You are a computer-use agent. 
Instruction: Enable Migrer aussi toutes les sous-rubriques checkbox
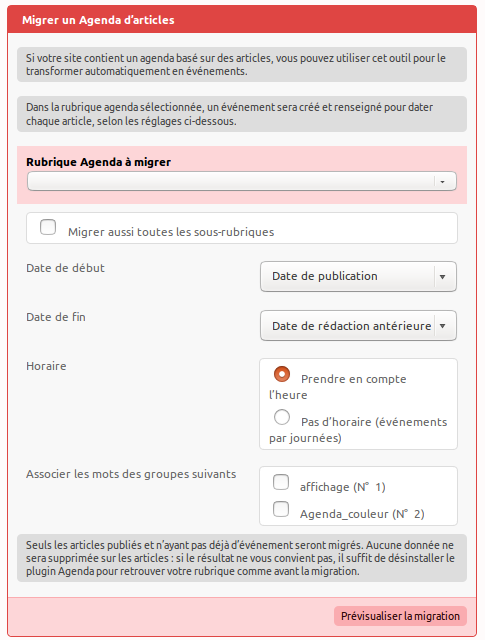tap(48, 227)
